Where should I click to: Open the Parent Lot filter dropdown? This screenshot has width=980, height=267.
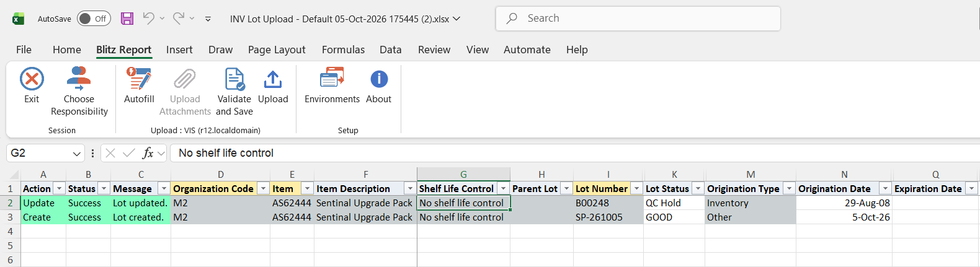(566, 188)
